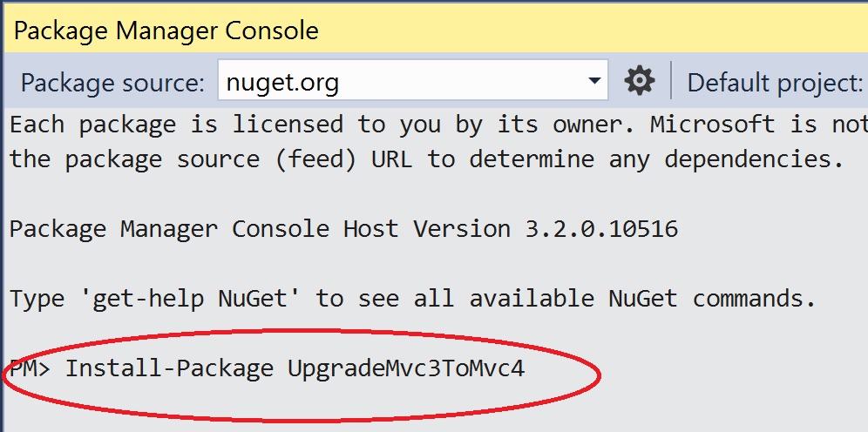Click the 'Default project:' label
This screenshot has height=432, width=868.
(775, 84)
